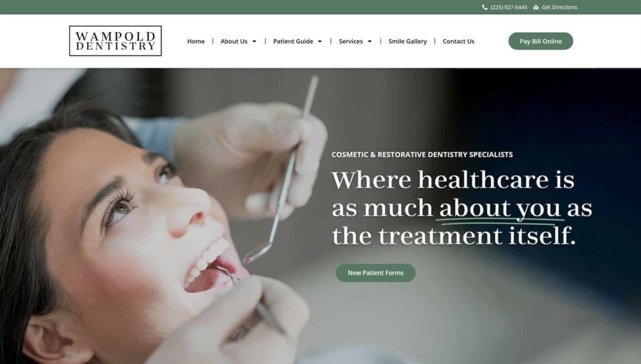
Task: Open the Smile Gallery page
Action: 408,41
